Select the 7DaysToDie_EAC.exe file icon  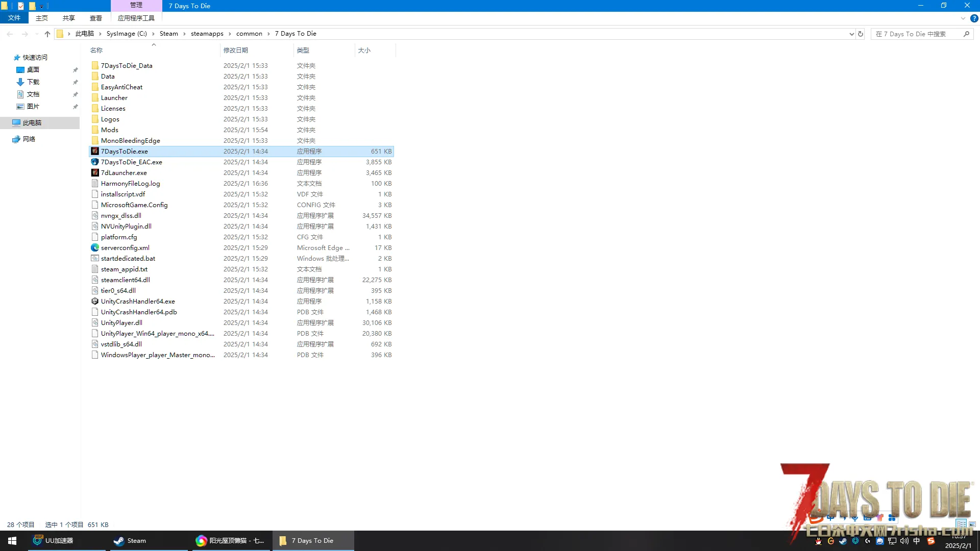point(95,162)
